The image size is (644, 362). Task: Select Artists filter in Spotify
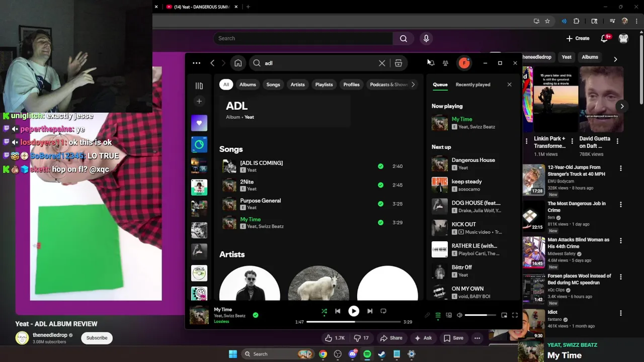click(297, 84)
